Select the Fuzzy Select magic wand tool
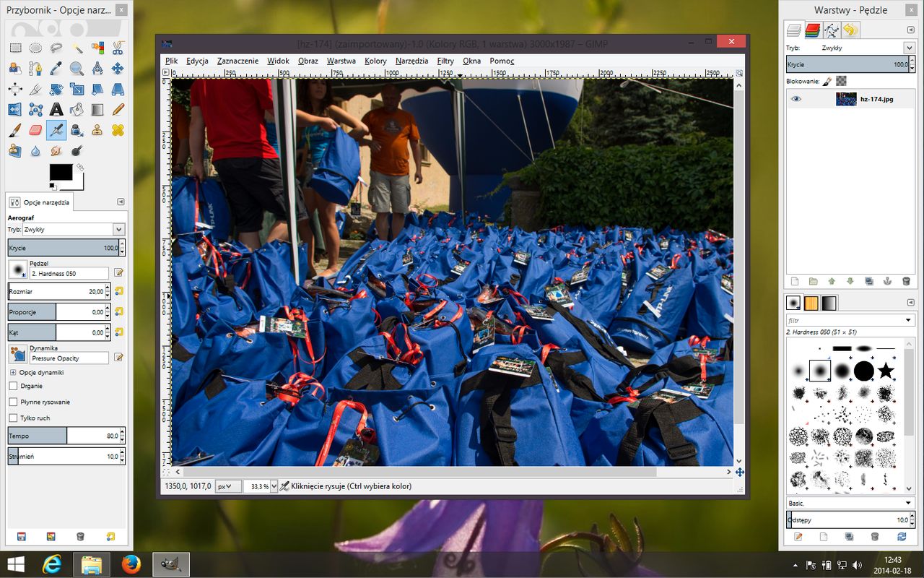 point(77,48)
